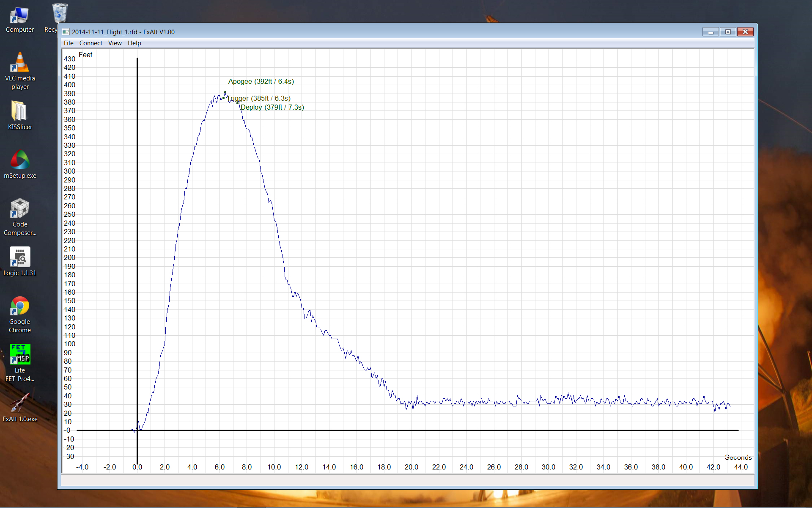Screen dimensions: 812x508
Task: Click the Feet axis label
Action: (x=85, y=55)
